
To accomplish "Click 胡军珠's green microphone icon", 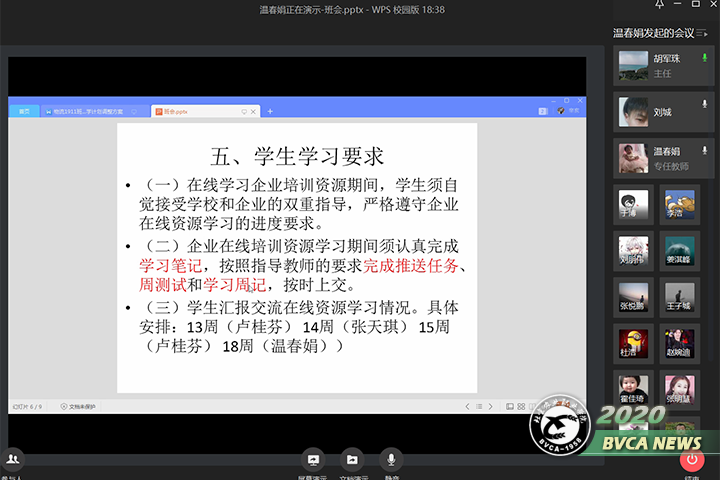I will [x=704, y=59].
